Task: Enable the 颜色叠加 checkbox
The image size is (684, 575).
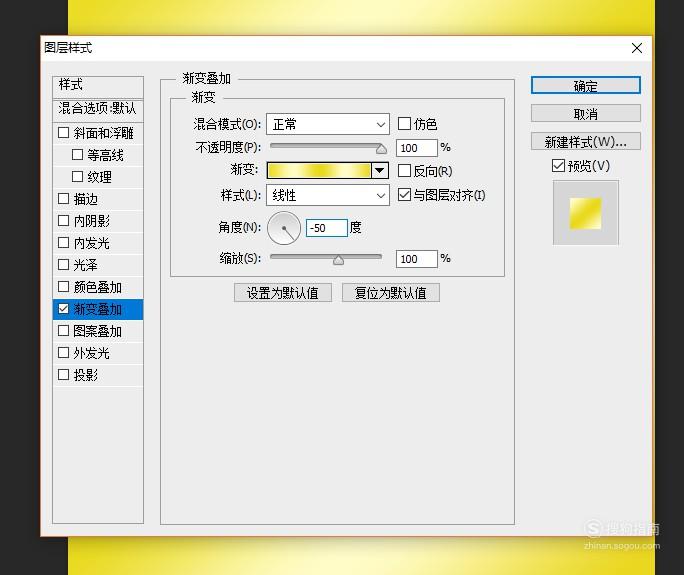Action: (64, 286)
